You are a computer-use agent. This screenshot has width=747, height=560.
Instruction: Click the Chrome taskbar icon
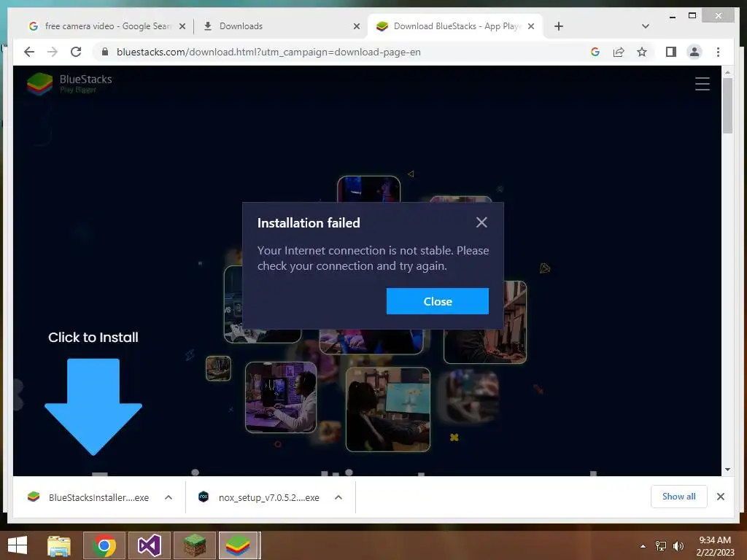coord(104,545)
